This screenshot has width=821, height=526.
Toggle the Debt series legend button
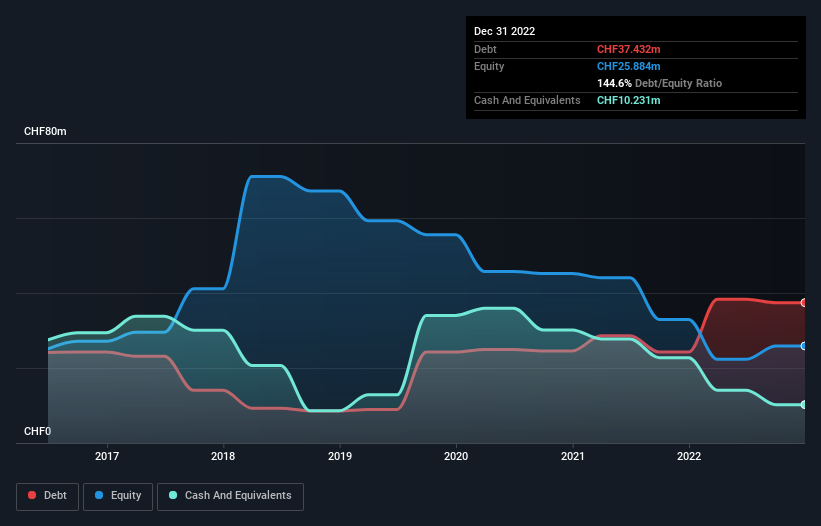pyautogui.click(x=48, y=496)
